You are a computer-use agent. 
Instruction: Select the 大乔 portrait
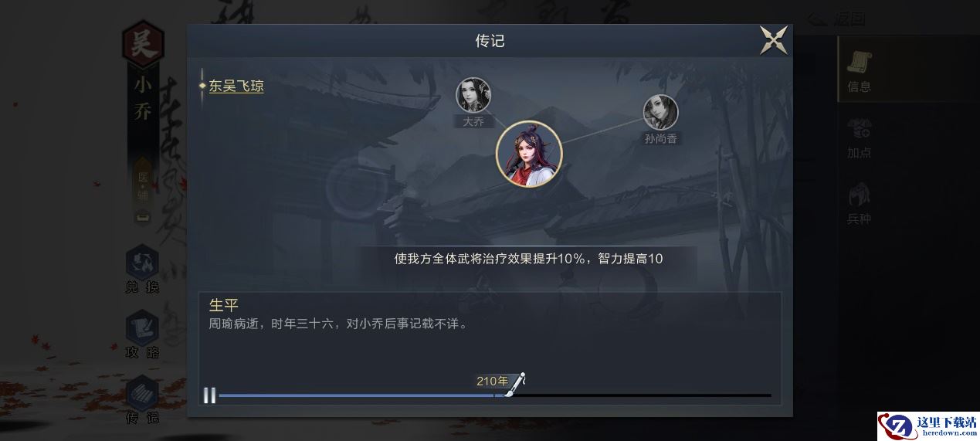tap(473, 95)
